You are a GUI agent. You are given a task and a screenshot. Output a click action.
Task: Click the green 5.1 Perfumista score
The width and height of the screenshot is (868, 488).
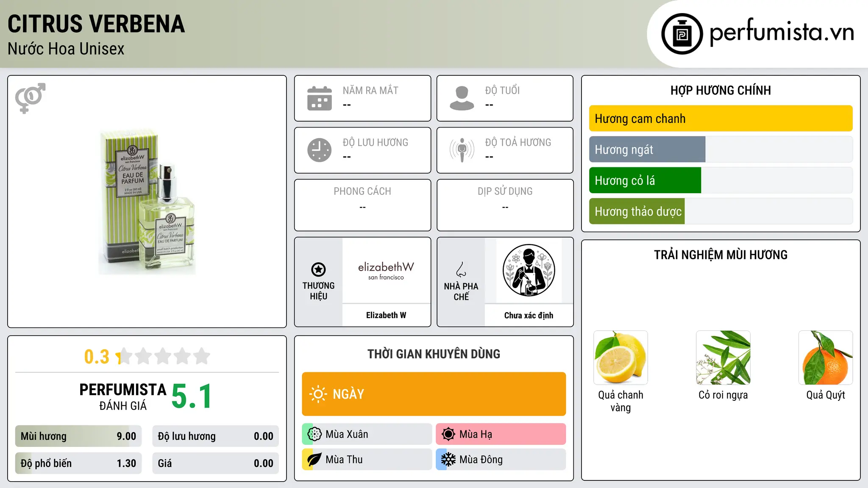[192, 396]
